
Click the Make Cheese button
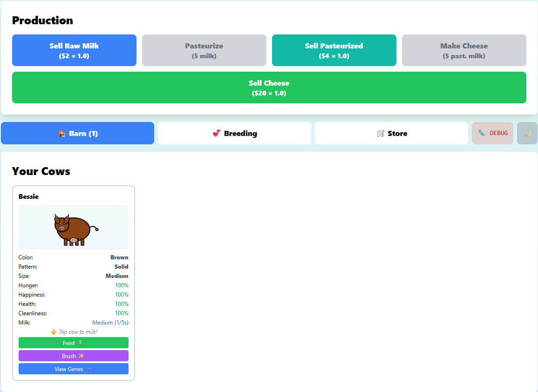click(x=464, y=50)
